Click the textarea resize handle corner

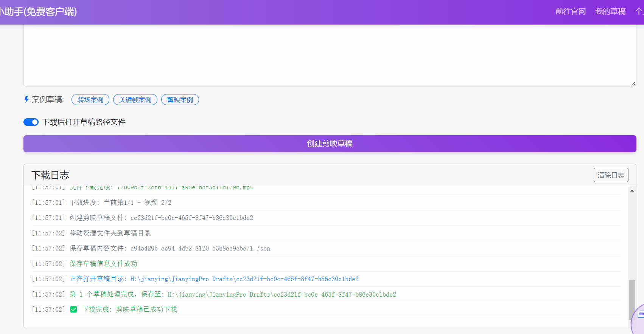click(633, 83)
